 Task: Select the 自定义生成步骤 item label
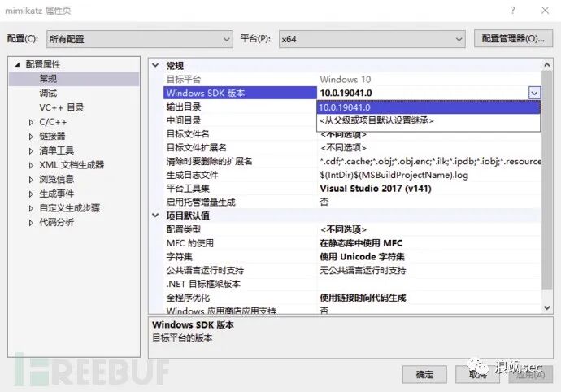coord(69,208)
